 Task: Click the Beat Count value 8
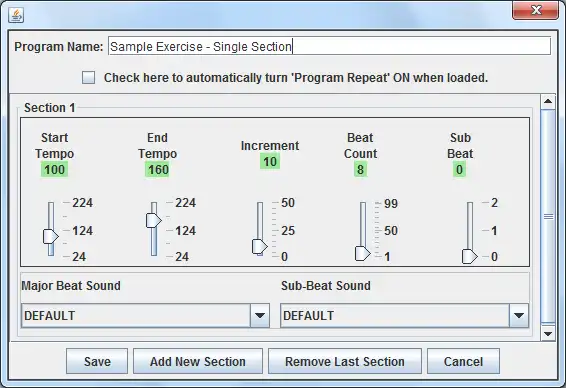click(x=360, y=169)
